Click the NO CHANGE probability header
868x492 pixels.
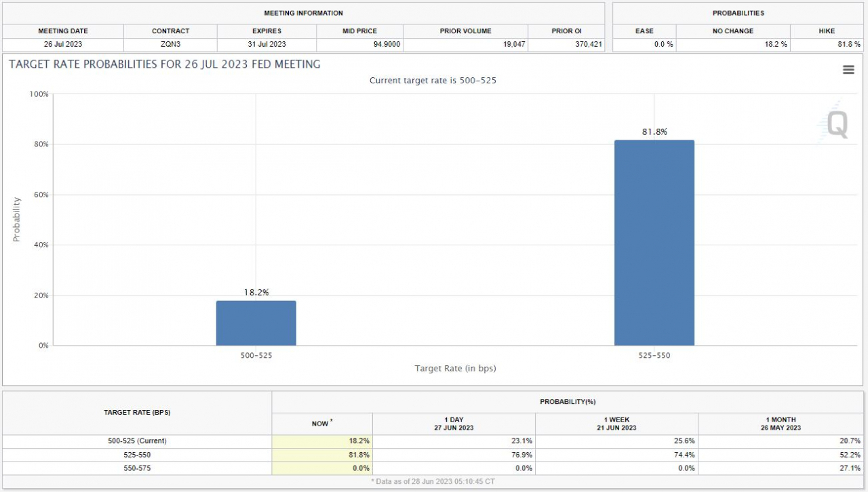tap(733, 31)
